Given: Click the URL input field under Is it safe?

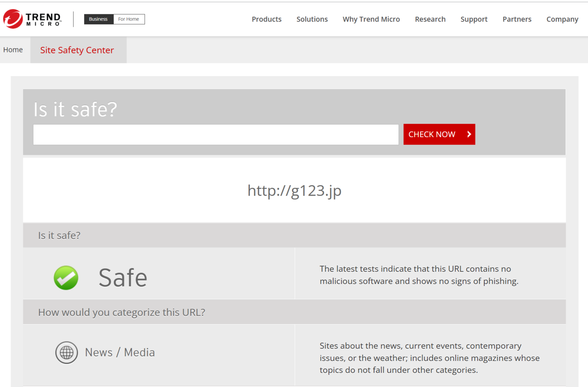Looking at the screenshot, I should 215,134.
